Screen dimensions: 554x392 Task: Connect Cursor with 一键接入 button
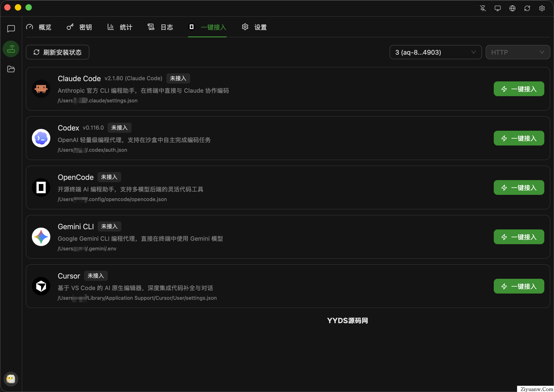click(x=519, y=286)
